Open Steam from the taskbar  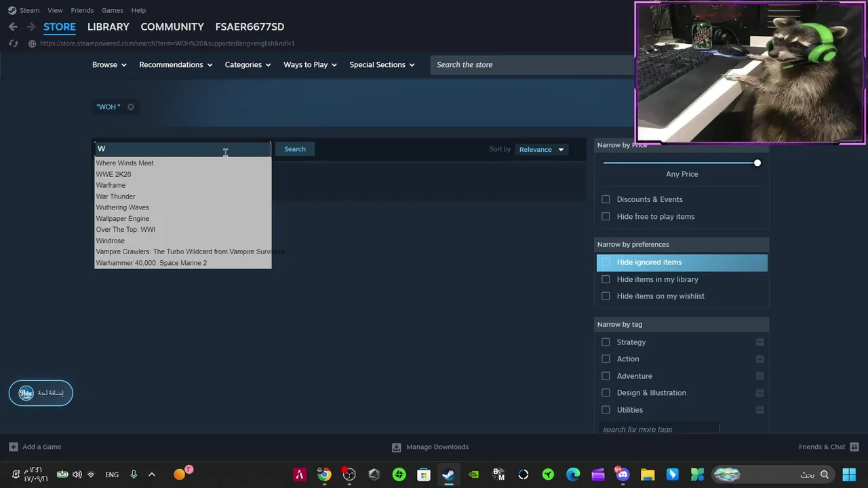click(x=448, y=474)
